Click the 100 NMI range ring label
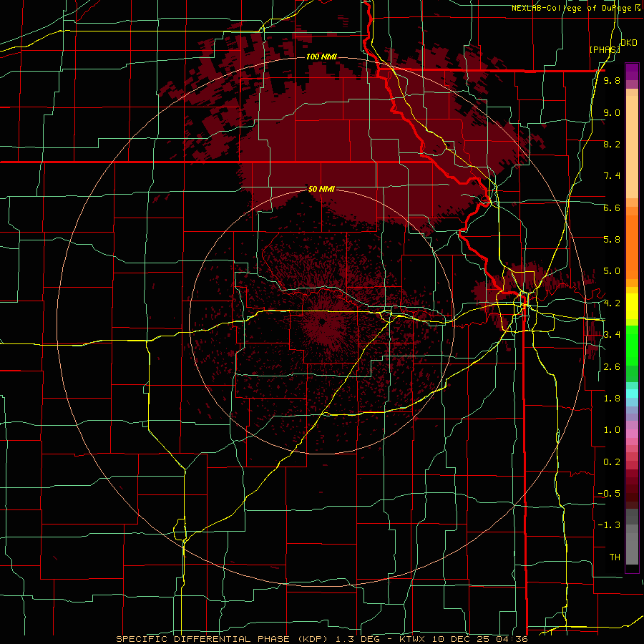This screenshot has height=644, width=644. pyautogui.click(x=321, y=57)
